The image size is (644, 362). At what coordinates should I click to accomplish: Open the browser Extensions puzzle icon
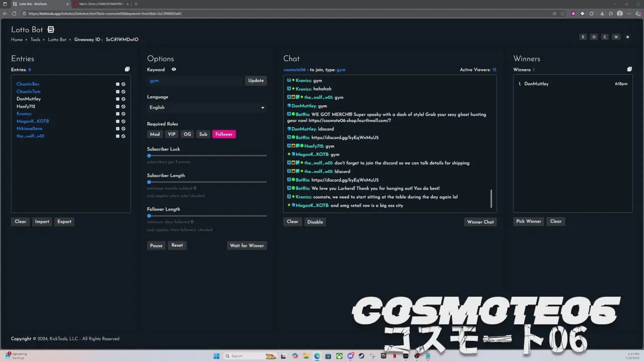592,14
